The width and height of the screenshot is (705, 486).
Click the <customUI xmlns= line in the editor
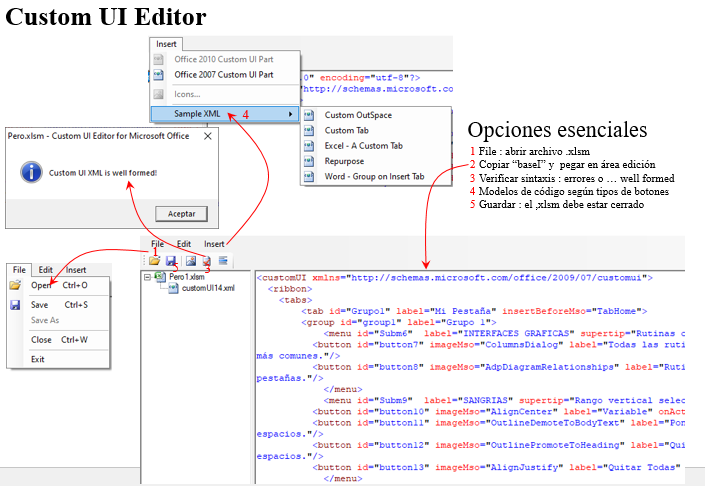pos(455,278)
